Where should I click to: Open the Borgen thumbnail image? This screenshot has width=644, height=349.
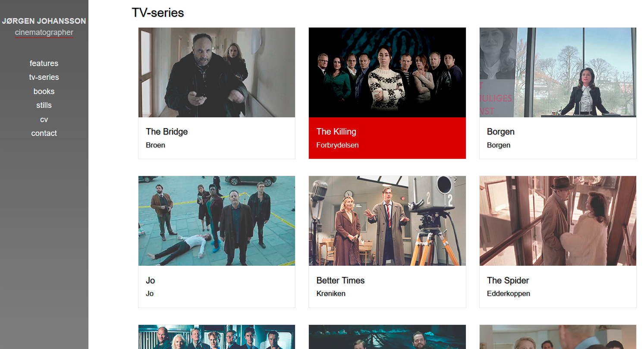(558, 72)
